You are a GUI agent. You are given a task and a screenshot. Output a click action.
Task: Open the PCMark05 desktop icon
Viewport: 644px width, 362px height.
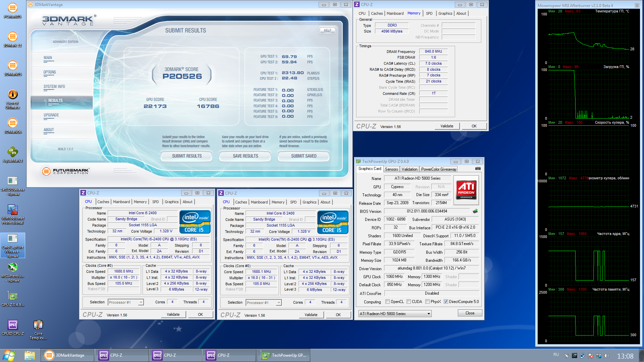12,10
